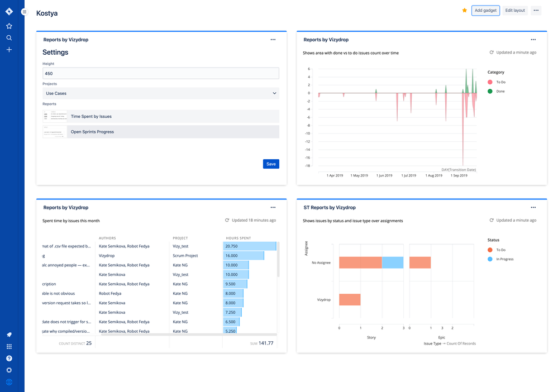Click the yellow star favorite icon
The height and width of the screenshot is (392, 558).
coord(464,11)
